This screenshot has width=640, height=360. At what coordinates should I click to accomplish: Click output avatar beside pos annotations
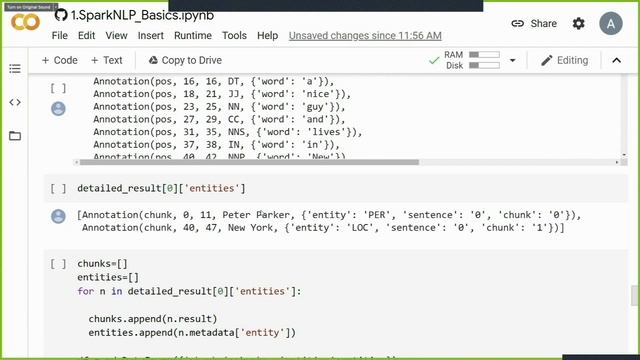[x=58, y=109]
